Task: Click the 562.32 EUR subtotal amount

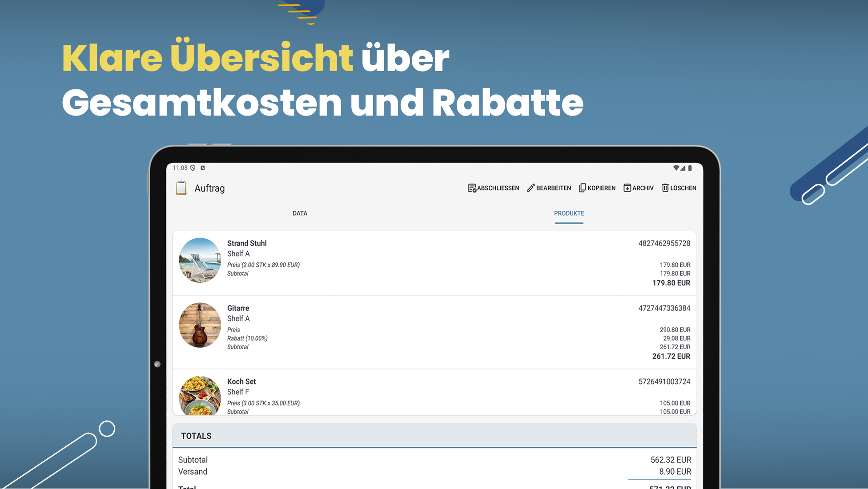Action: (671, 460)
